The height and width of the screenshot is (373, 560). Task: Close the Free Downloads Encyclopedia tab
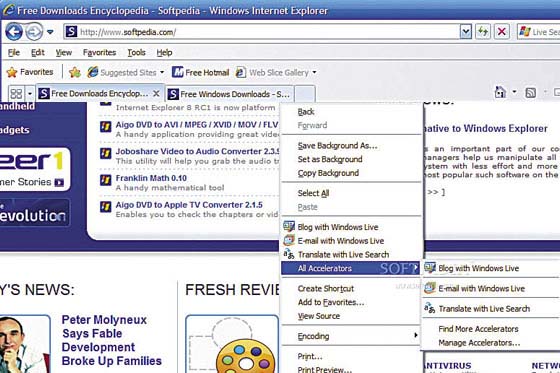click(156, 94)
